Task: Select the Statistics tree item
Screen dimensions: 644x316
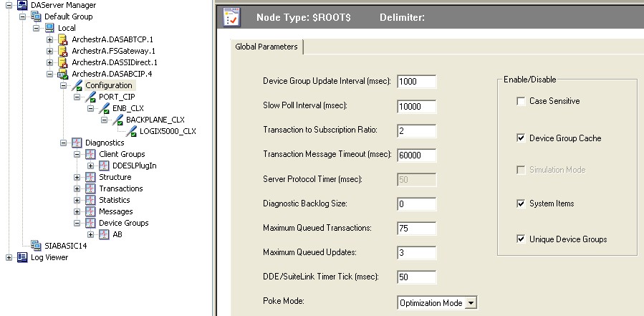Action: [x=114, y=200]
